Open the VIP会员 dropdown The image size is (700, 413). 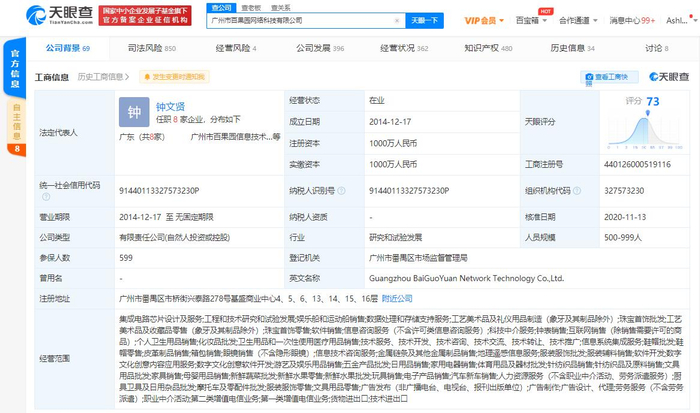point(484,21)
